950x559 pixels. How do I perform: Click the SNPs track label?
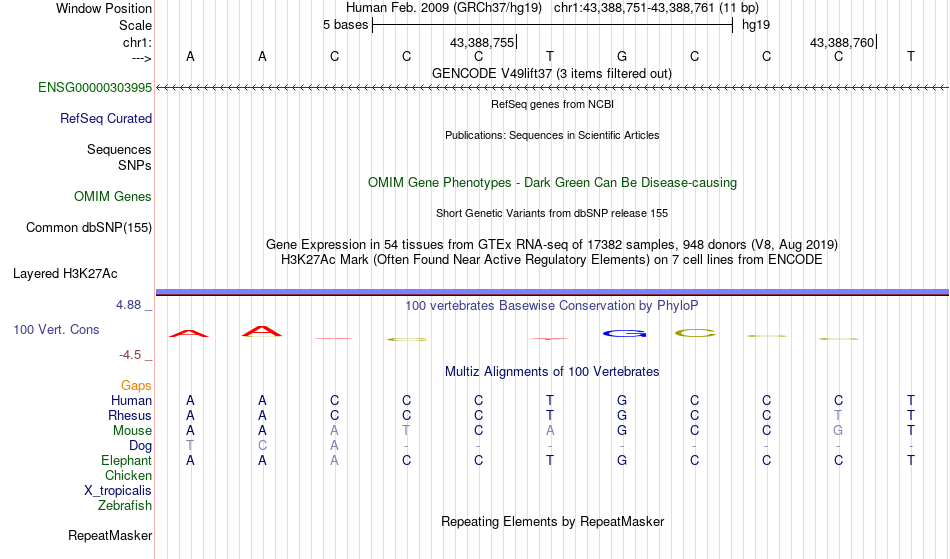coord(135,165)
